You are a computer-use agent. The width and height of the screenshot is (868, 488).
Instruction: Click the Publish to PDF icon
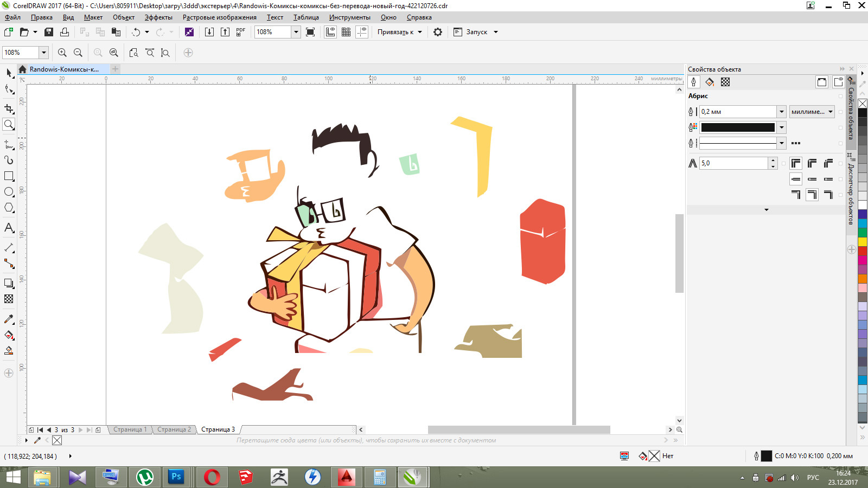241,32
